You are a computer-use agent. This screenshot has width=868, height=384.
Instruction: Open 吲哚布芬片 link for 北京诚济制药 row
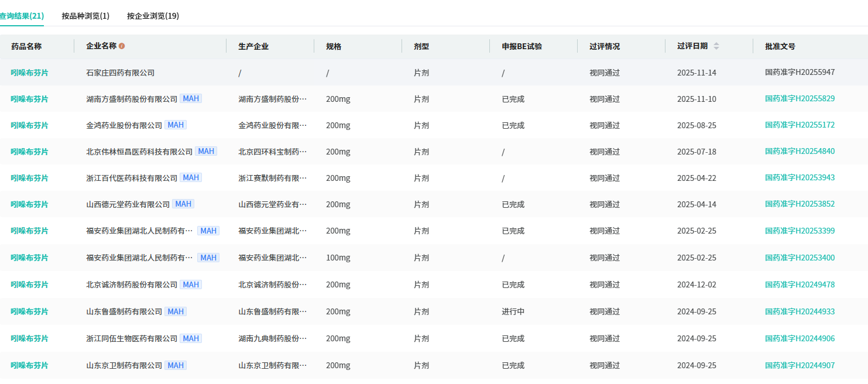29,284
